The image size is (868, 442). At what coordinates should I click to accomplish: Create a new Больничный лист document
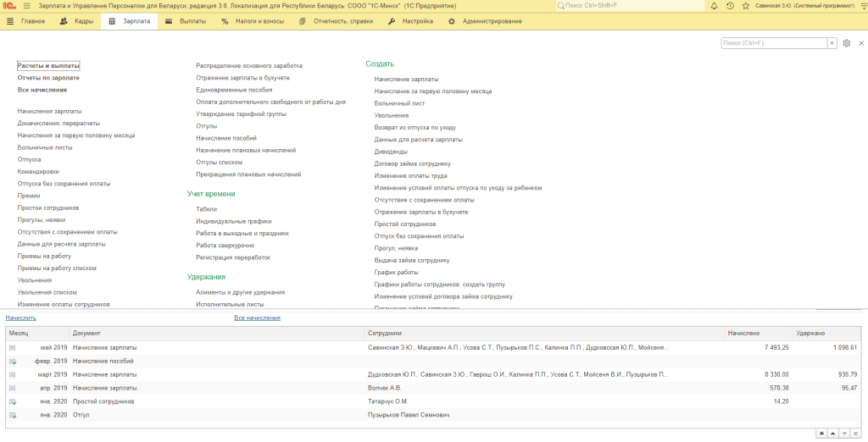point(399,103)
